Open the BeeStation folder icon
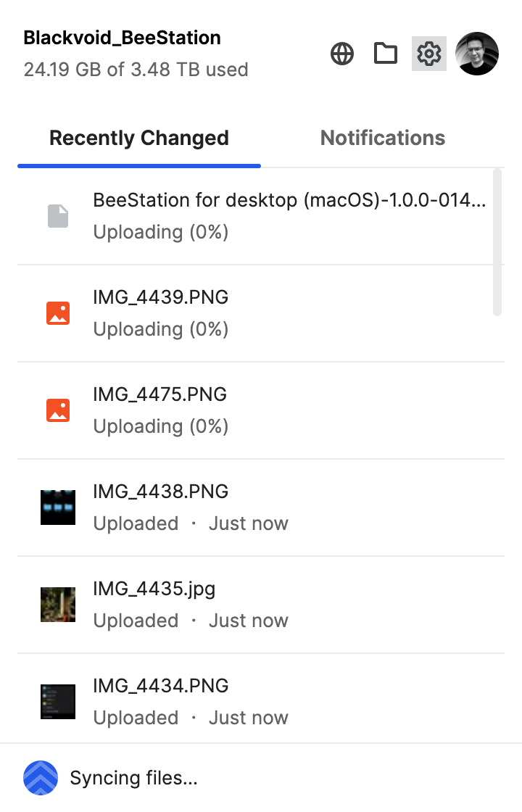 click(385, 54)
